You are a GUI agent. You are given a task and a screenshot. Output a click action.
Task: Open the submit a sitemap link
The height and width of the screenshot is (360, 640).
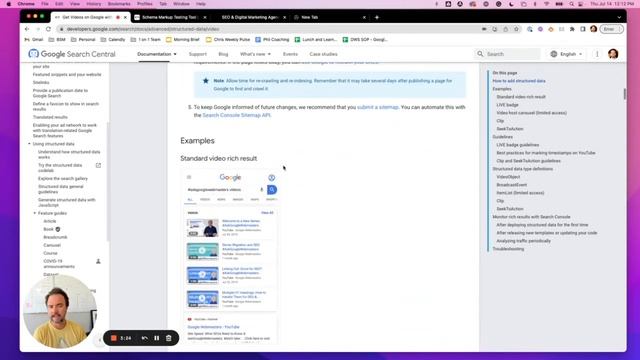(x=378, y=107)
